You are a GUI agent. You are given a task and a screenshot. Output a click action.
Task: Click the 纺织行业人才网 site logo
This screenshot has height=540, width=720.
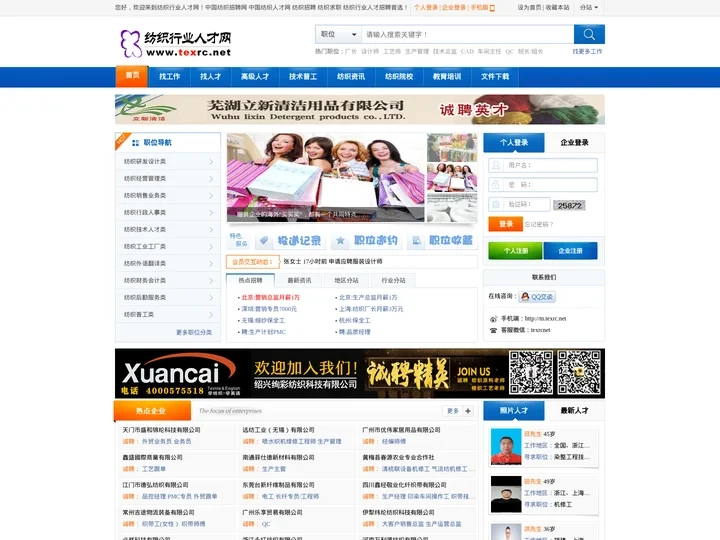coord(176,44)
